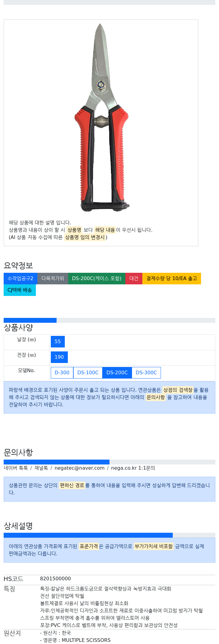Viewport: 219px width, 644px height.
Task: Click the DS-200C(케이스 포함) green tag
Action: 97,279
